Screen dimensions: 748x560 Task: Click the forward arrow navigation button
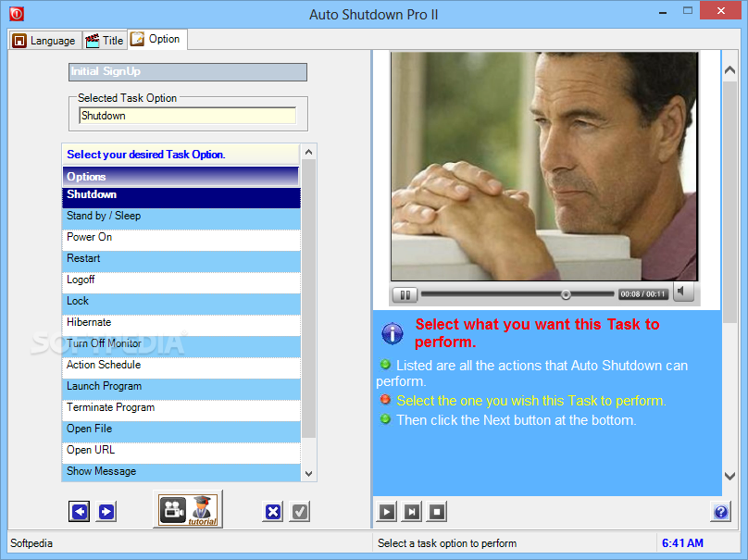click(x=106, y=512)
